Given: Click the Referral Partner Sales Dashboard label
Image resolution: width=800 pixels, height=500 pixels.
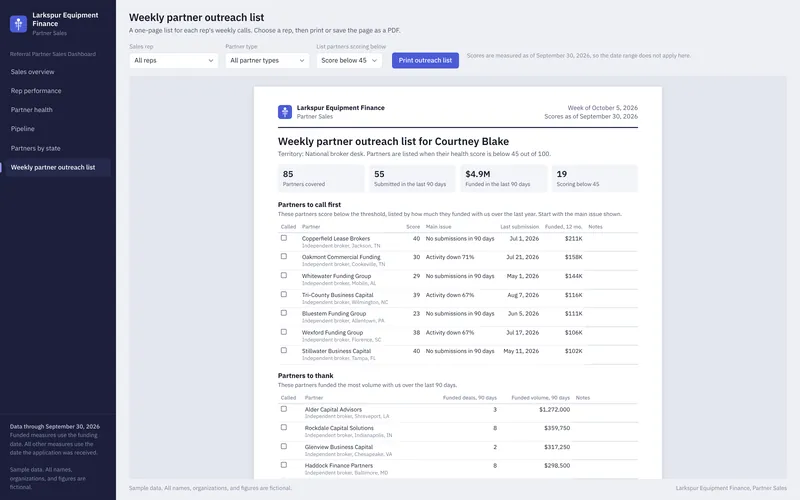Looking at the screenshot, I should pyautogui.click(x=53, y=54).
